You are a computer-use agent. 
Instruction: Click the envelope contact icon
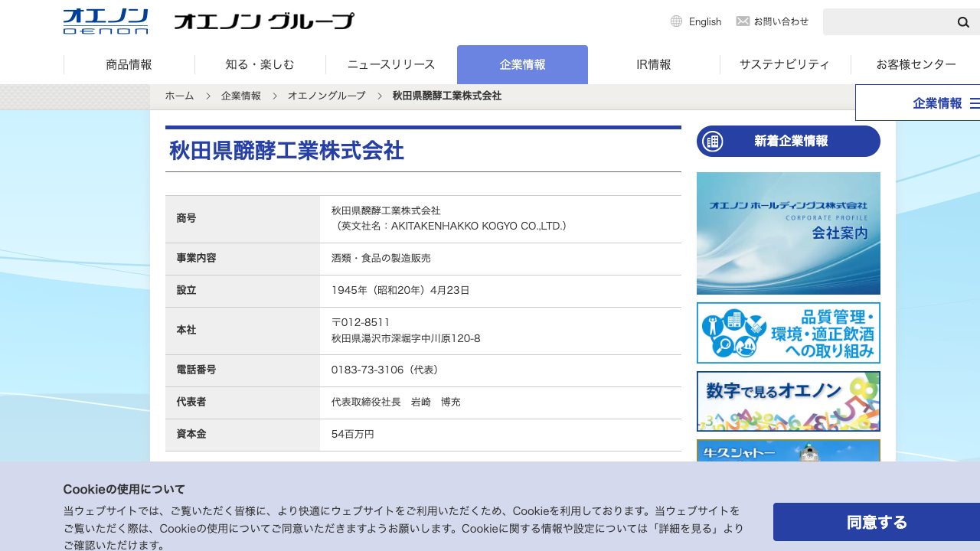[743, 21]
